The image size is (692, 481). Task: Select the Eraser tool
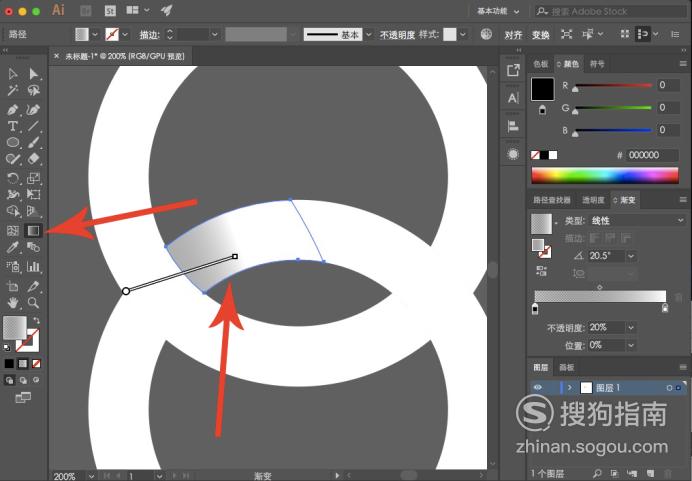tap(34, 159)
